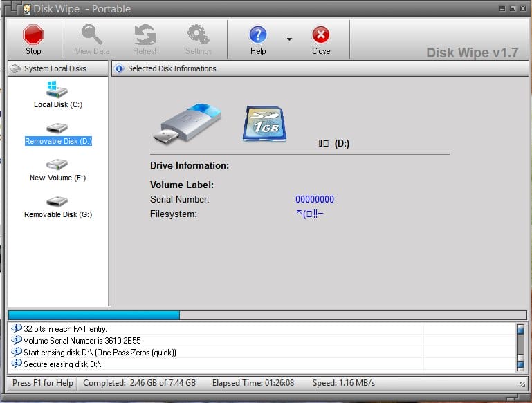Click the Local Disk (C:) label
The image size is (532, 403).
tap(58, 104)
